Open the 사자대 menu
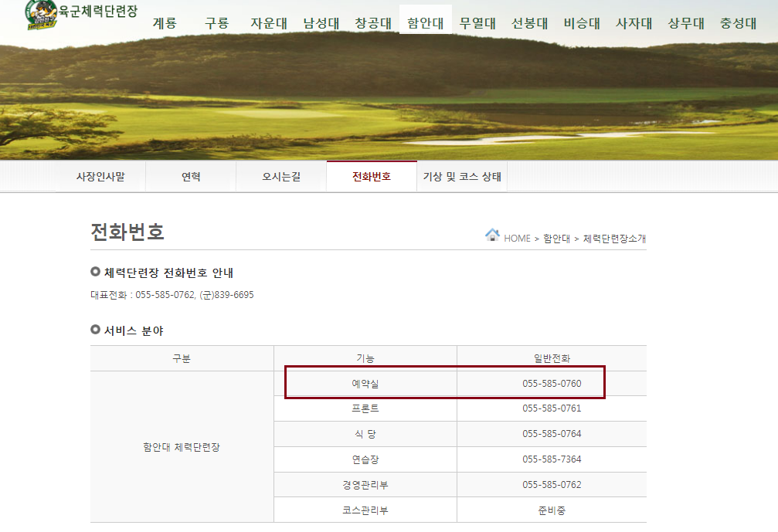Image resolution: width=778 pixels, height=532 pixels. click(634, 23)
